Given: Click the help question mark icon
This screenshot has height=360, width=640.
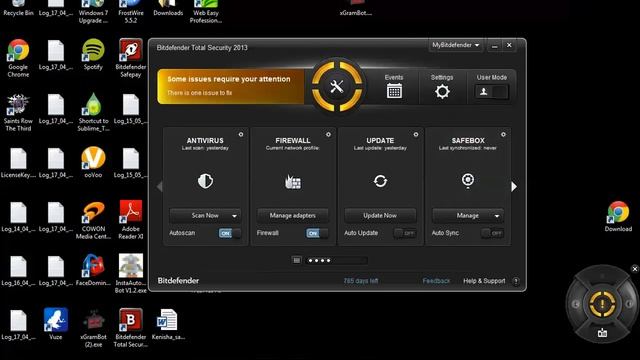Looking at the screenshot, I should pos(516,281).
